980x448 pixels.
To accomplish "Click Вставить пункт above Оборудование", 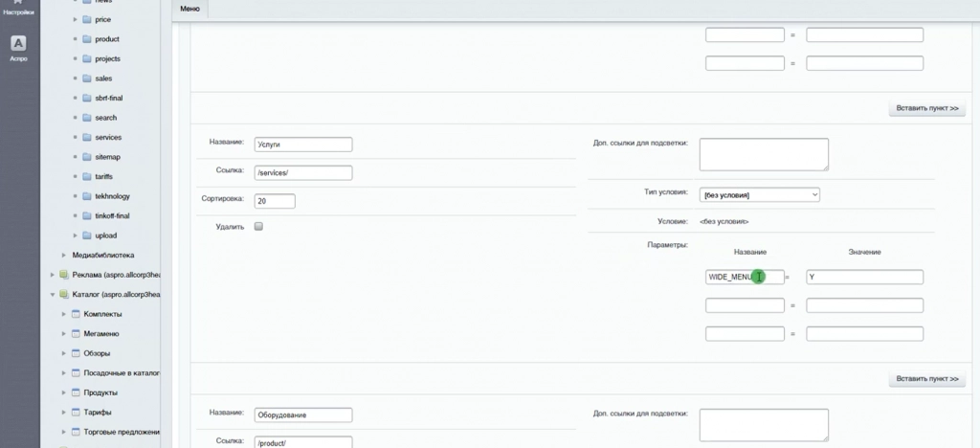I will [926, 379].
